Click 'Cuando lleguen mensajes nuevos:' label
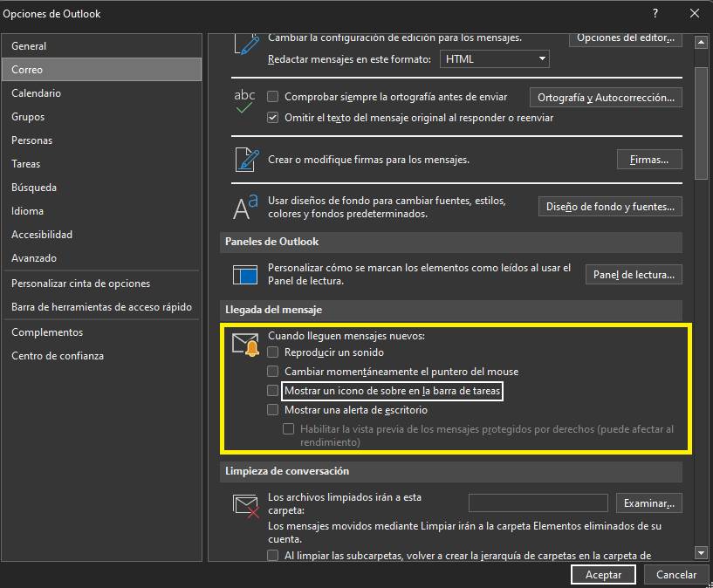The height and width of the screenshot is (588, 713). (346, 336)
